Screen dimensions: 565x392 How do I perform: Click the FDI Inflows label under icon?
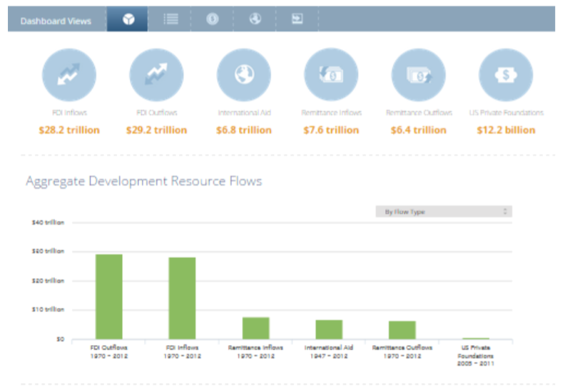(x=69, y=113)
